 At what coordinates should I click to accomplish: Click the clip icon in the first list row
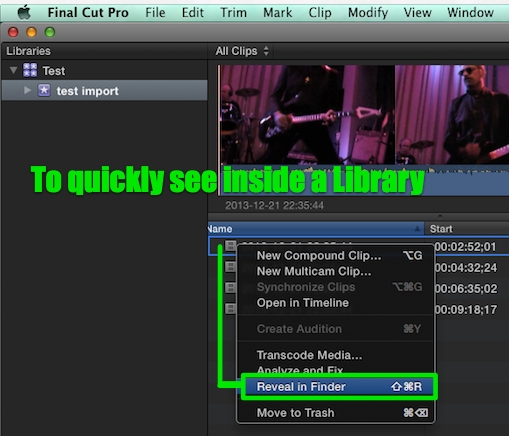pos(230,246)
